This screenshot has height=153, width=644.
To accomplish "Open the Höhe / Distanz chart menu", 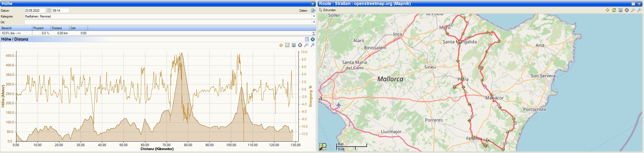I will [x=313, y=39].
